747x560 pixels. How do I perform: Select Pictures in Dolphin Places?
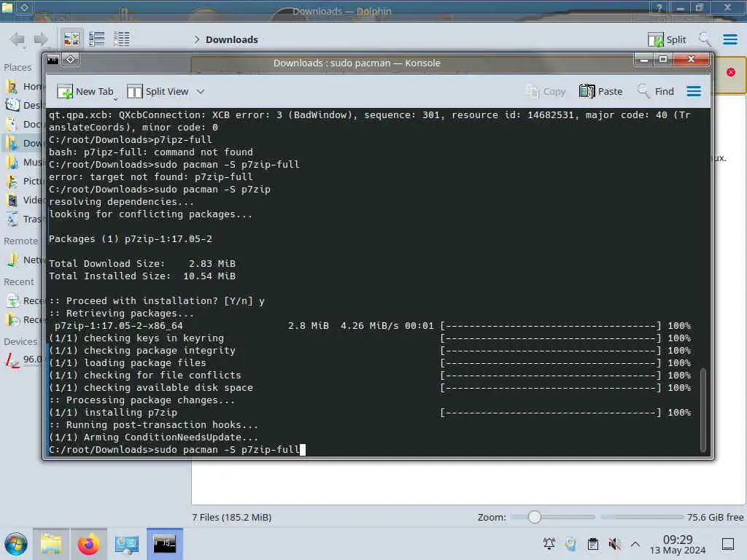[x=24, y=181]
